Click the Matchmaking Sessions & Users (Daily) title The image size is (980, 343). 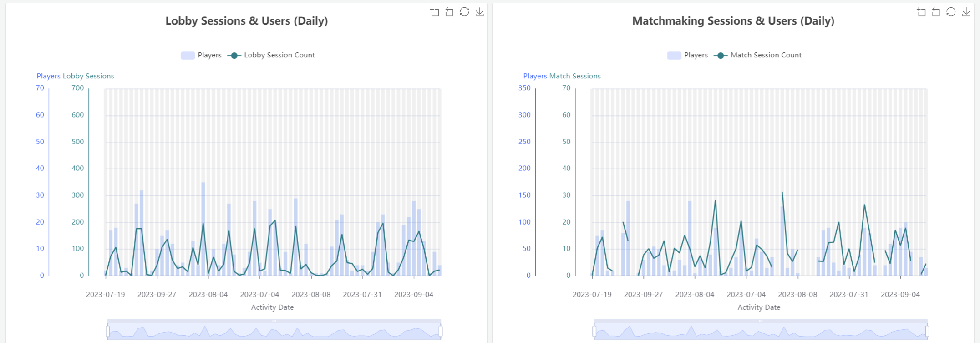[733, 21]
